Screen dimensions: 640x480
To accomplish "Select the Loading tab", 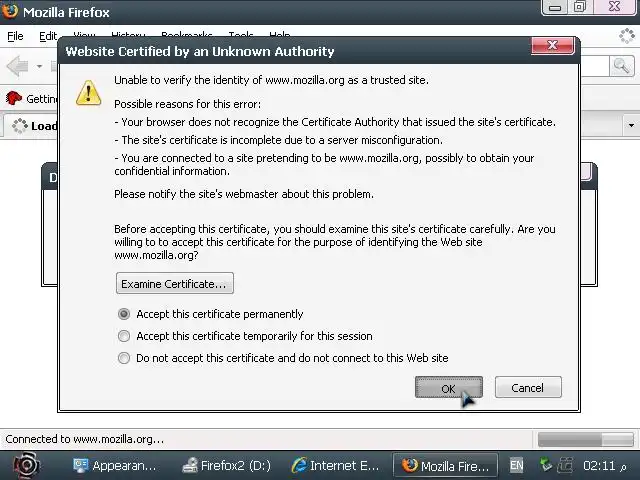I will coord(31,126).
